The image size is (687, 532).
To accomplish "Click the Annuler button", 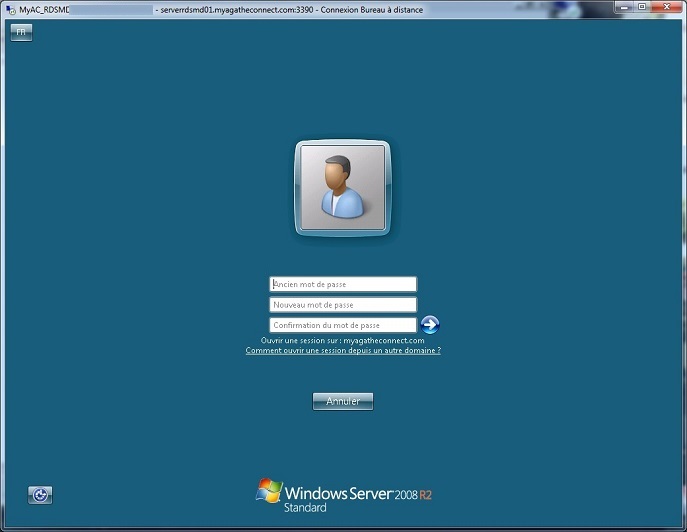I will tap(343, 401).
